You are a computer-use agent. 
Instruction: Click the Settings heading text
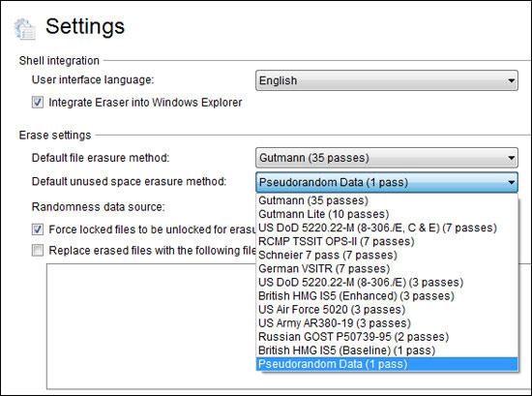click(85, 26)
